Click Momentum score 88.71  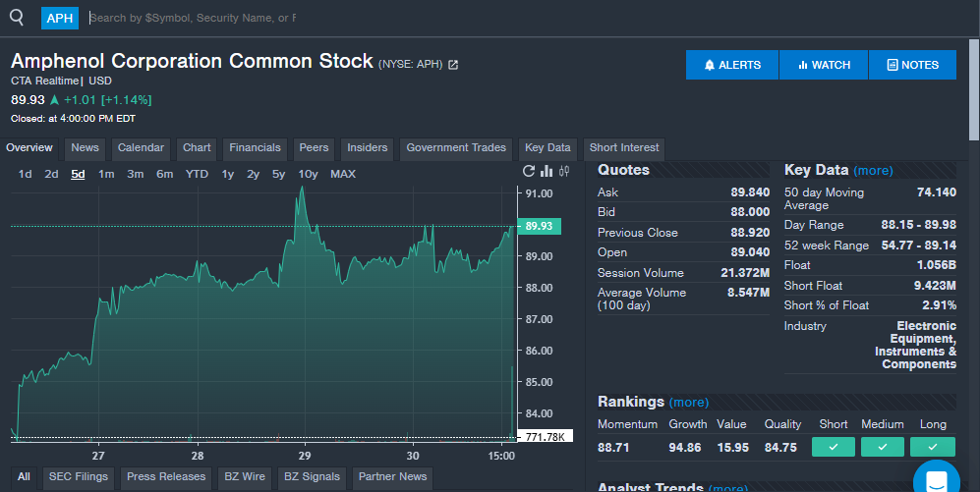tap(613, 448)
